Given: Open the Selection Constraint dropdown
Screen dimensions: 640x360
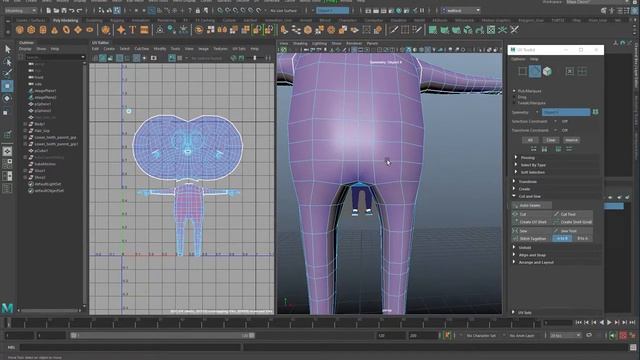Looking at the screenshot, I should coord(556,121).
